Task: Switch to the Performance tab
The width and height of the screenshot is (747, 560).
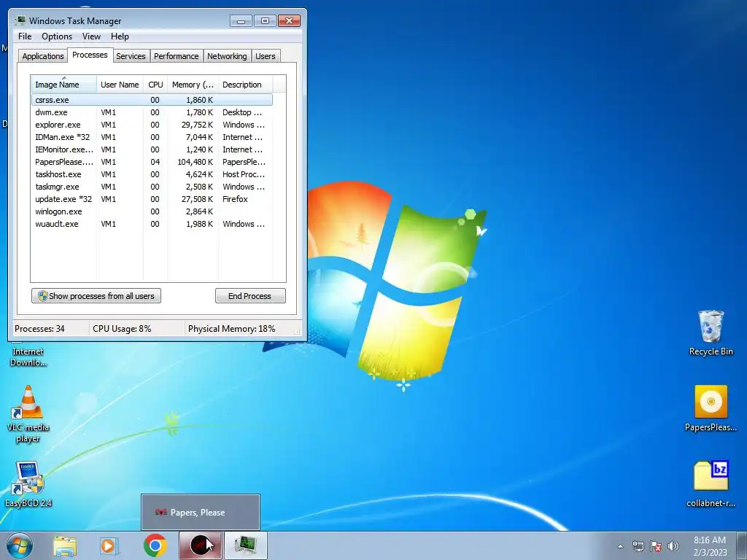Action: (x=177, y=56)
